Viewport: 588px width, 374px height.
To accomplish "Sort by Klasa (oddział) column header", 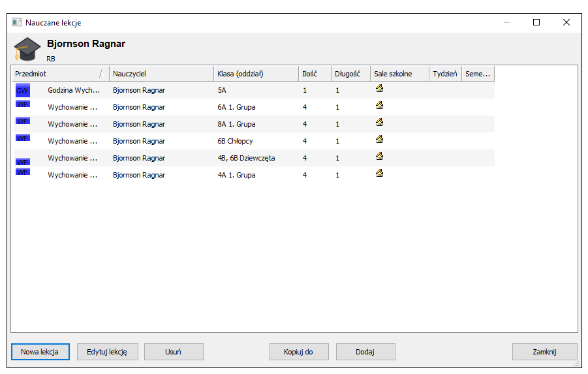I will tap(256, 74).
